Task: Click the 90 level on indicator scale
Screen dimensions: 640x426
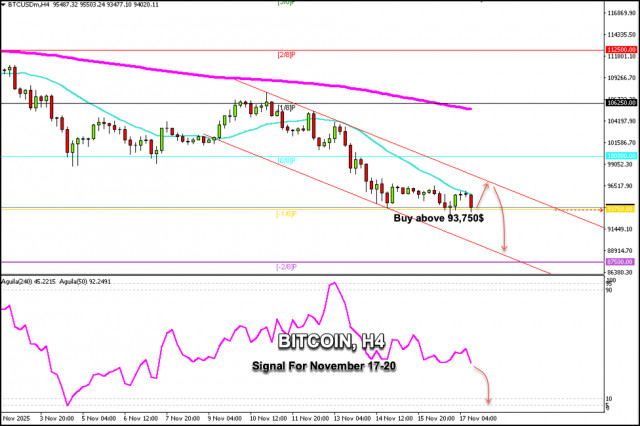Action: click(609, 290)
